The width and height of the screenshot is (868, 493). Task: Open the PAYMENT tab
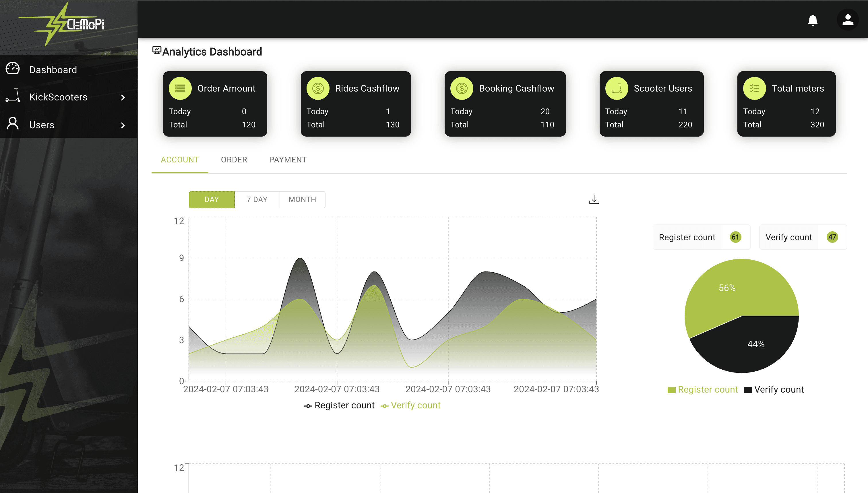[x=288, y=160]
